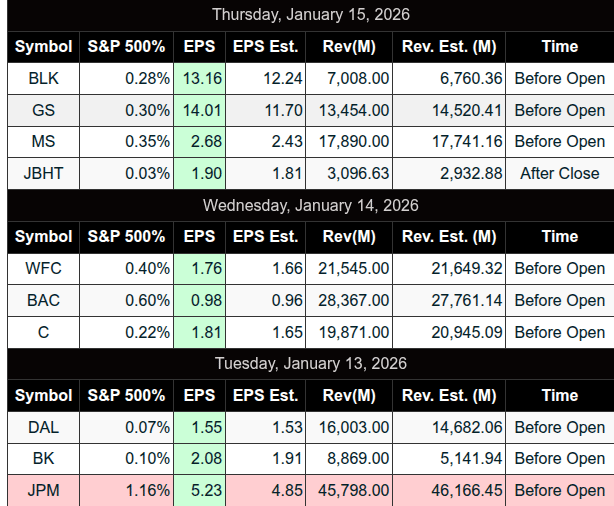The width and height of the screenshot is (614, 506).
Task: Click the Thursday, January 15, 2026 date header
Action: tap(311, 15)
